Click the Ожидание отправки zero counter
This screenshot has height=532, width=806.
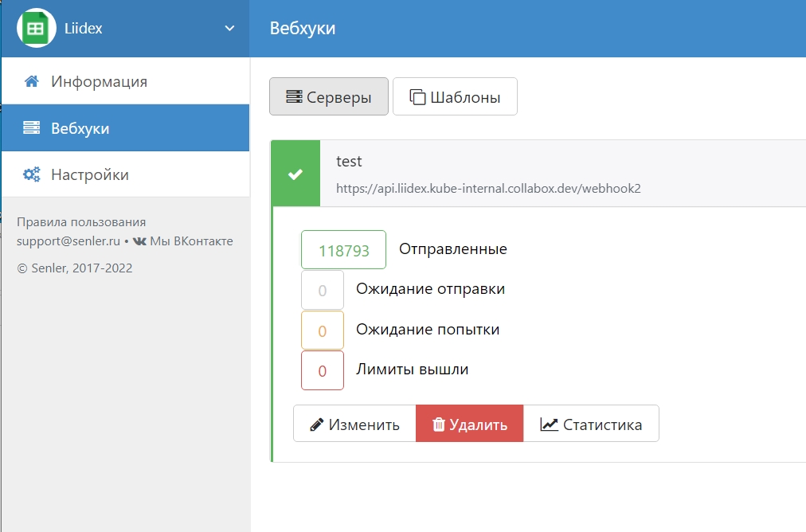(323, 290)
